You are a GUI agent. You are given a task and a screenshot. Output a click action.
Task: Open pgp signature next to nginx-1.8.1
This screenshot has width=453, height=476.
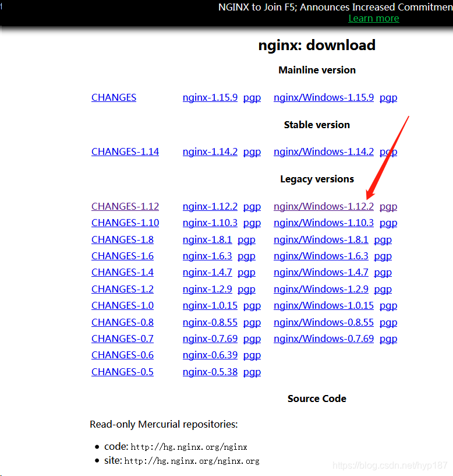coord(246,240)
